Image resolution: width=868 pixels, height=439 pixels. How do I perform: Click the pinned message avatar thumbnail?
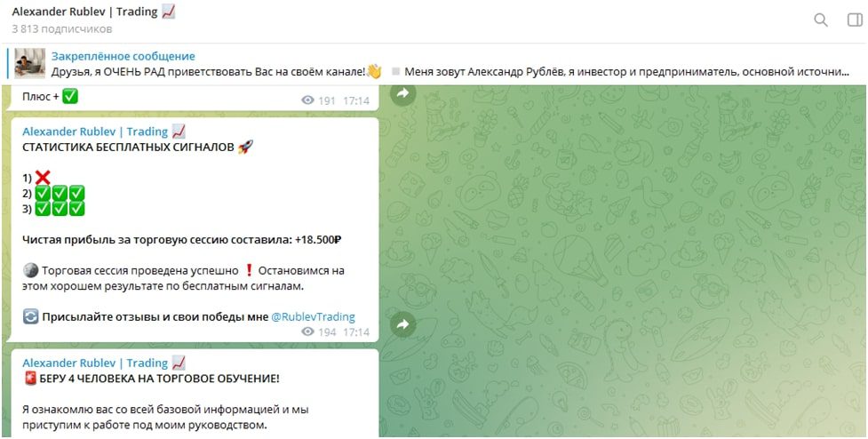coord(29,64)
